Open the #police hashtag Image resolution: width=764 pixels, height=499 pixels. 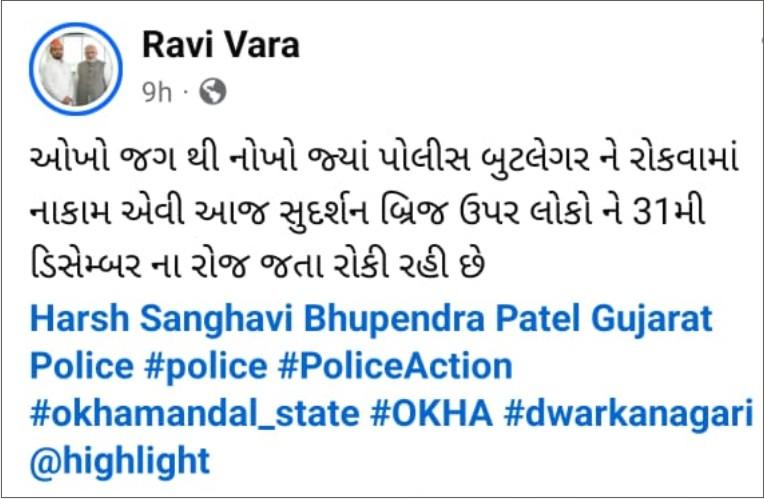206,366
